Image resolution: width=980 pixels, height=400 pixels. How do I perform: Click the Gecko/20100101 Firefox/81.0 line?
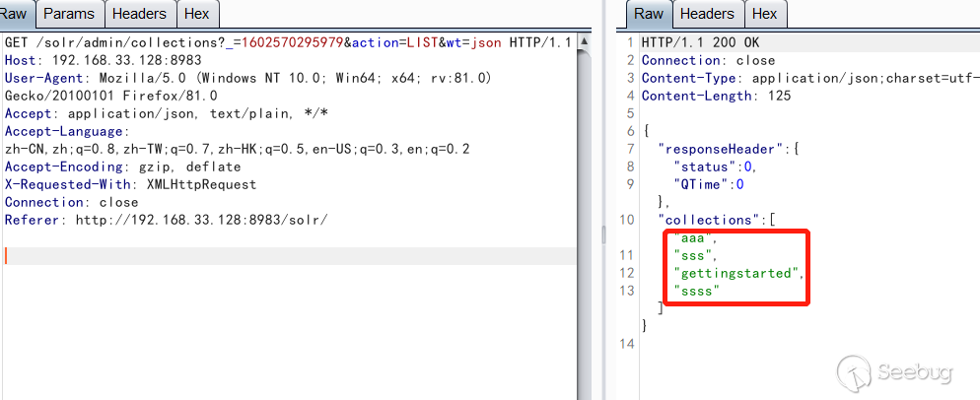pos(110,96)
